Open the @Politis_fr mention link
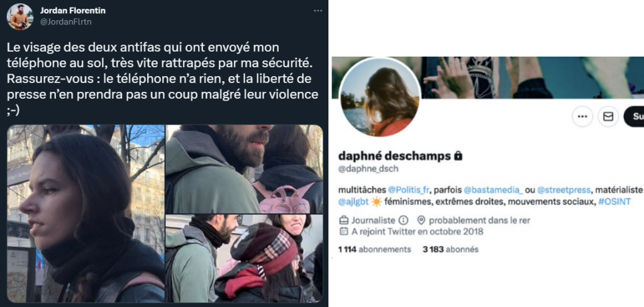 coord(408,190)
